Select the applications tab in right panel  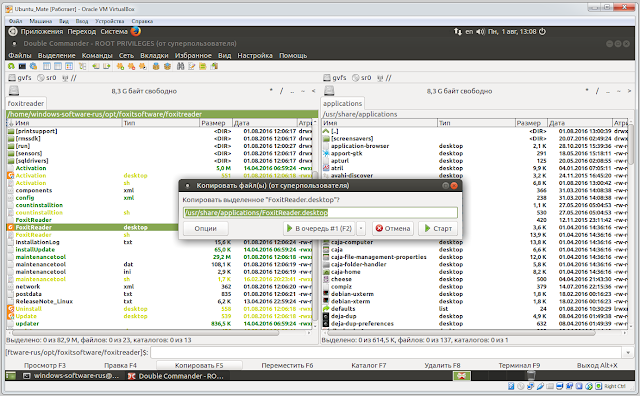coord(342,104)
